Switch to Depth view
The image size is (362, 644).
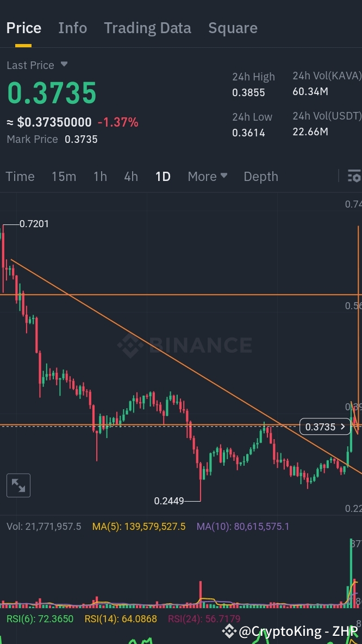260,176
